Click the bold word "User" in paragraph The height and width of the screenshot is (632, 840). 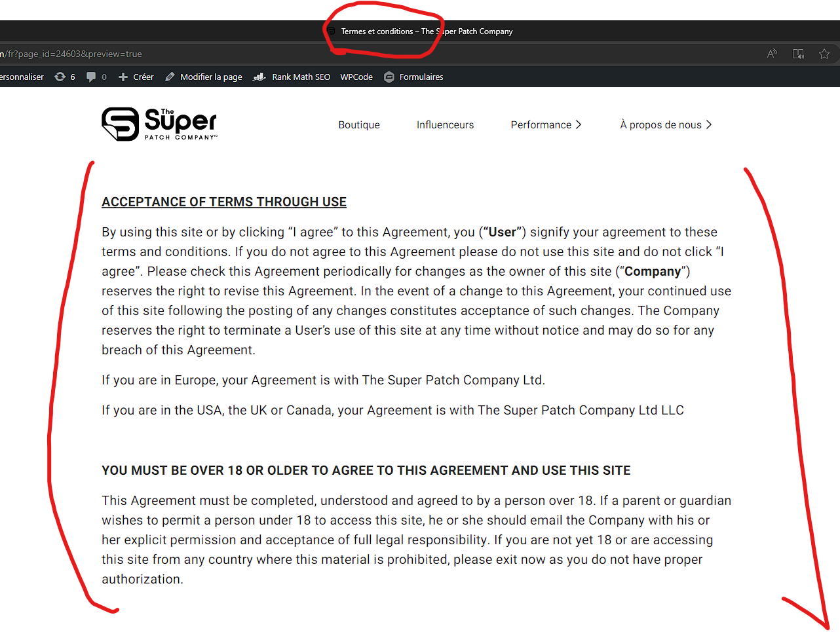pyautogui.click(x=503, y=232)
